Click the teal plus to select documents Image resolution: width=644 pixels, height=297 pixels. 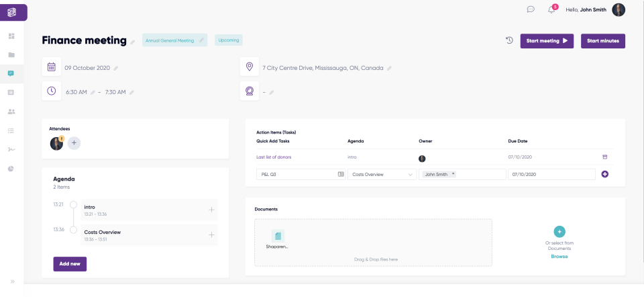559,232
